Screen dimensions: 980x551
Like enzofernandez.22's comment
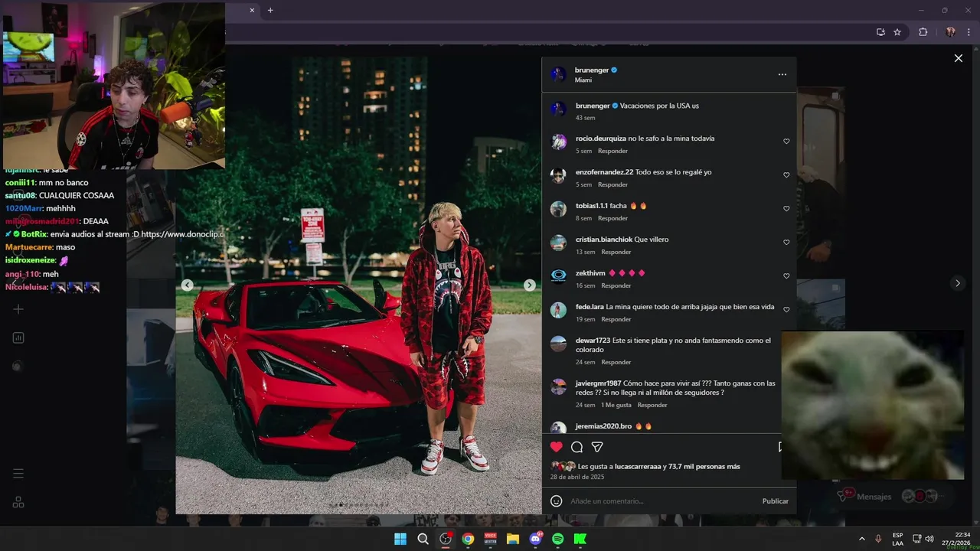click(786, 175)
